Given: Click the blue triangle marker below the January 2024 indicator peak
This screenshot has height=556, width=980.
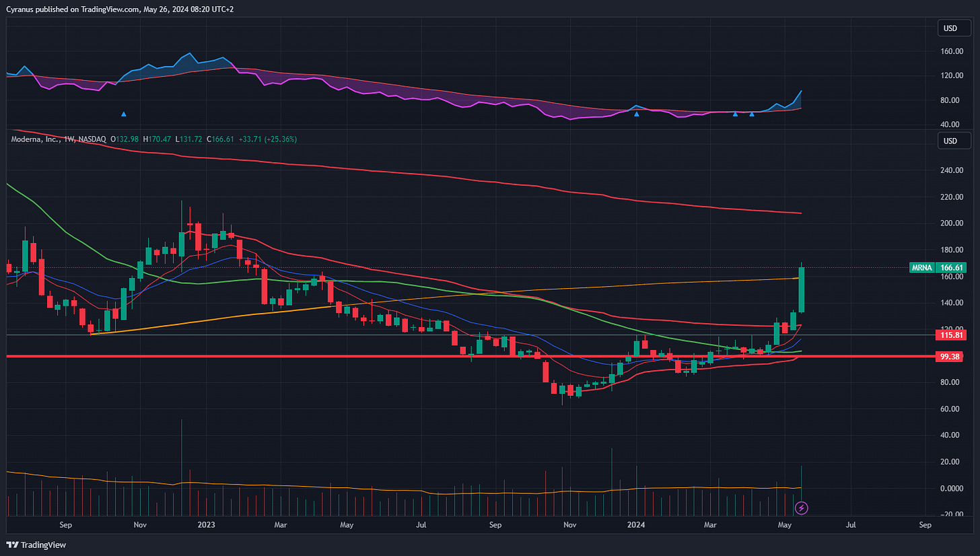Looking at the screenshot, I should [637, 114].
